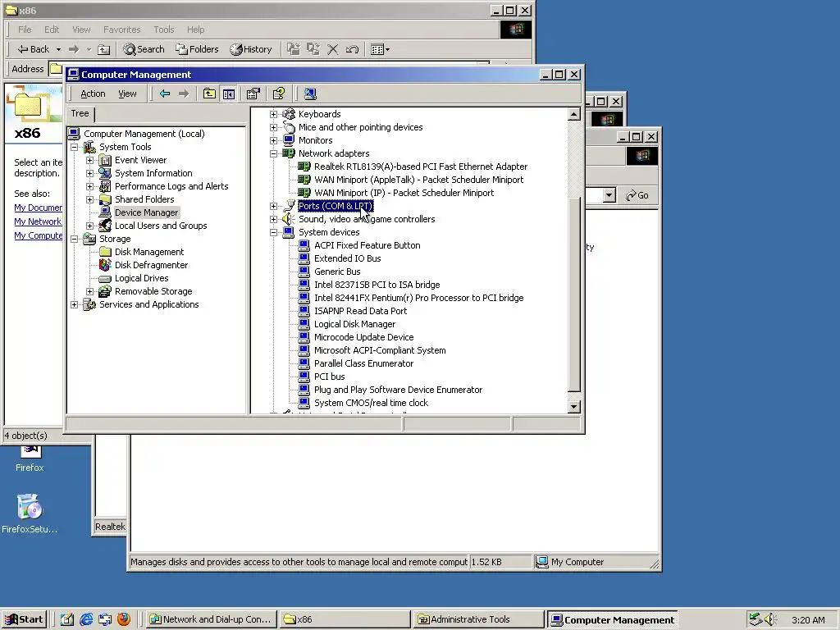The image size is (840, 630).
Task: Expand Sound, video and game controllers
Action: [273, 219]
